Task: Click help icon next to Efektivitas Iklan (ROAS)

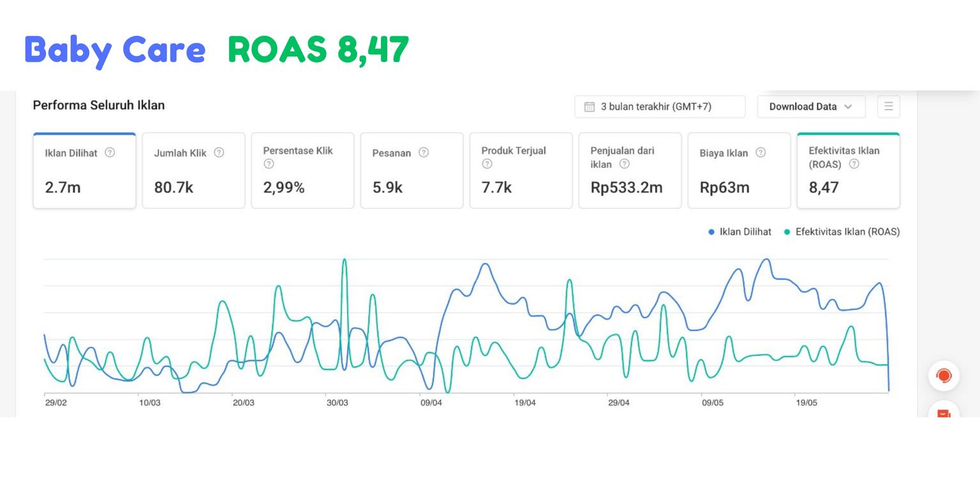Action: coord(854,164)
